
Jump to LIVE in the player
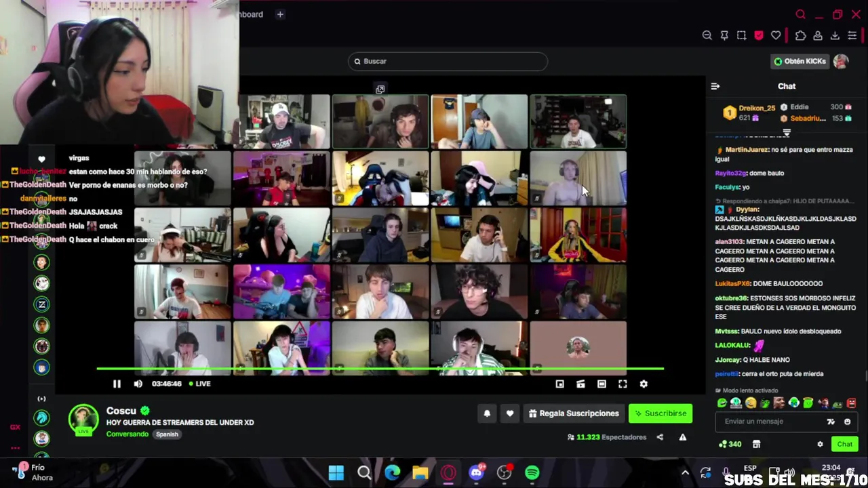pyautogui.click(x=199, y=384)
